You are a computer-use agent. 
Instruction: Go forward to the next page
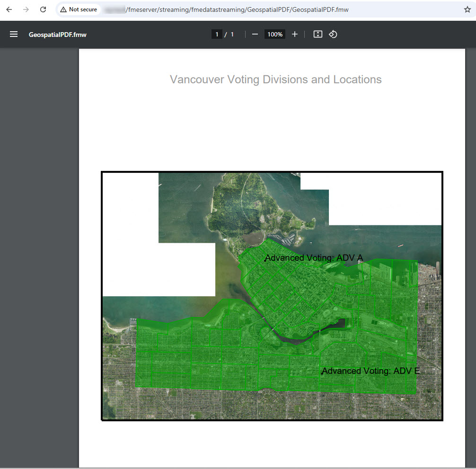(x=26, y=9)
